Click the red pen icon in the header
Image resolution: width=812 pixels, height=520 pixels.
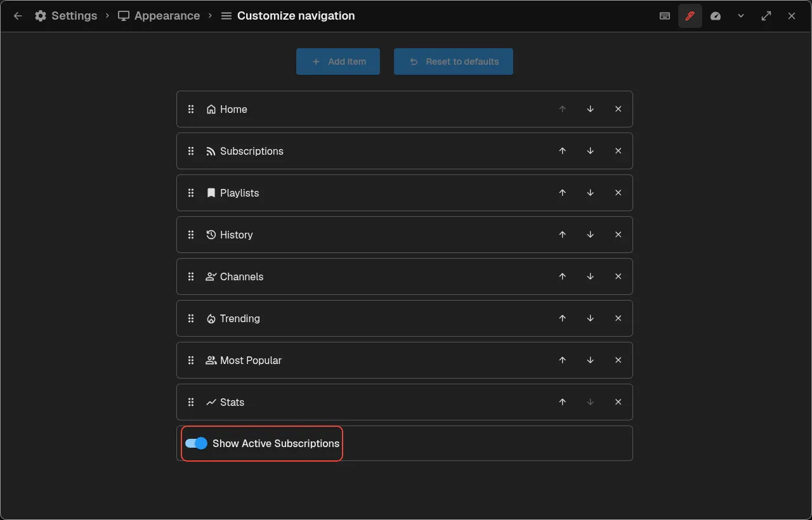tap(690, 16)
